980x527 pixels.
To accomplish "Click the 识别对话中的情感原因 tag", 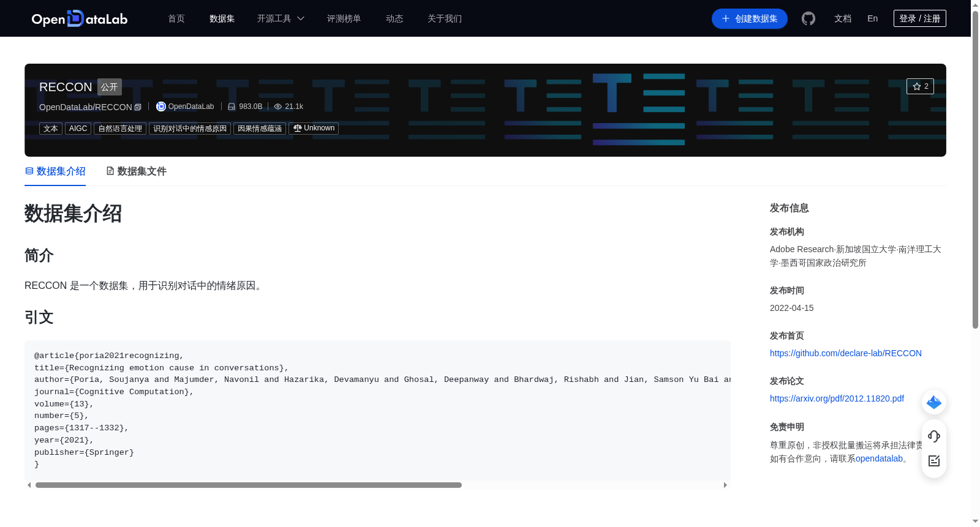I will (x=190, y=129).
